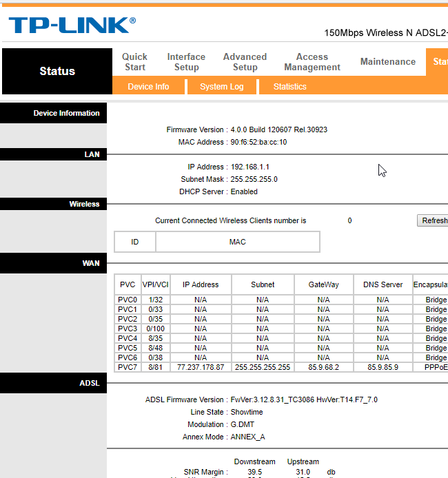This screenshot has width=448, height=478.
Task: Click the ADSL firmware version string
Action: 304,399
